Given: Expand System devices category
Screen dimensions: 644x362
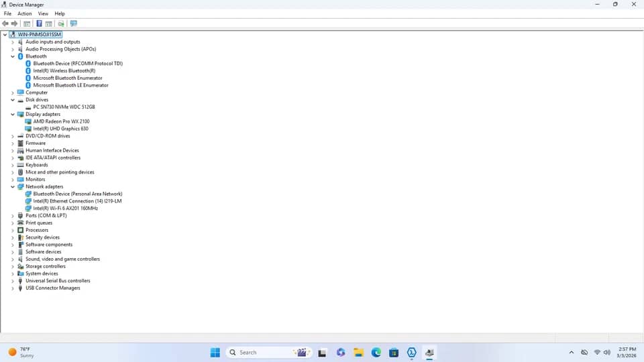Looking at the screenshot, I should pos(13,274).
